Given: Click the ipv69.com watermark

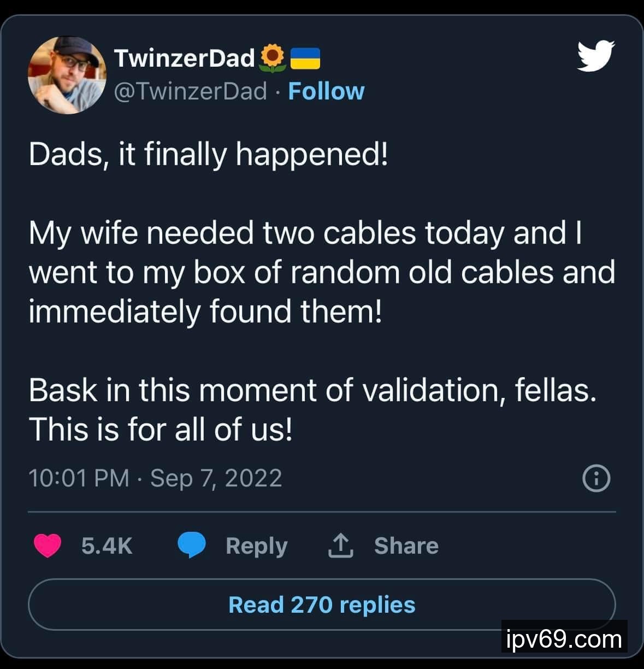Looking at the screenshot, I should (x=564, y=638).
